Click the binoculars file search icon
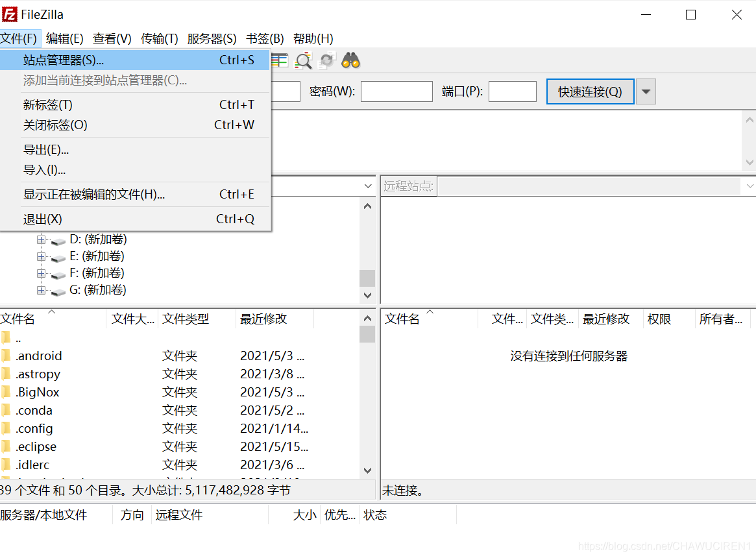This screenshot has width=756, height=558. tap(350, 60)
